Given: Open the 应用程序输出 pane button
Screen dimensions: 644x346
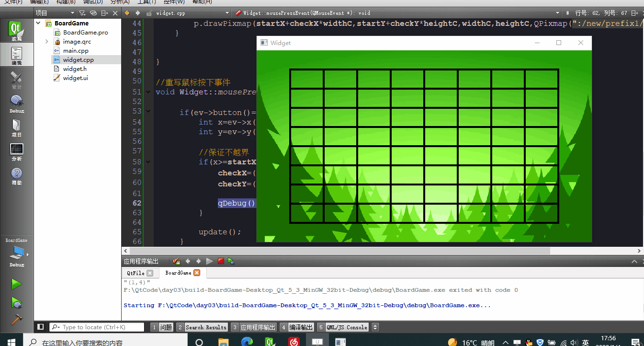Looking at the screenshot, I should pos(254,327).
